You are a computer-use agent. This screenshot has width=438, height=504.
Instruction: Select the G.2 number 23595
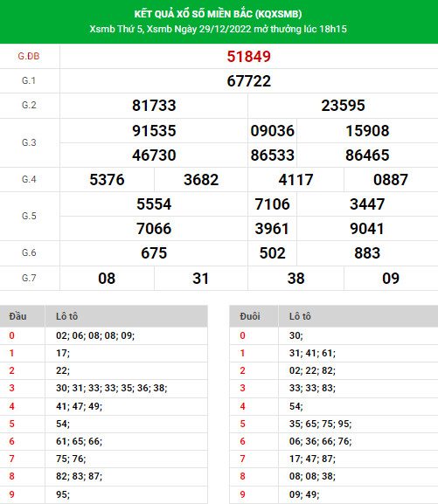[x=343, y=106]
